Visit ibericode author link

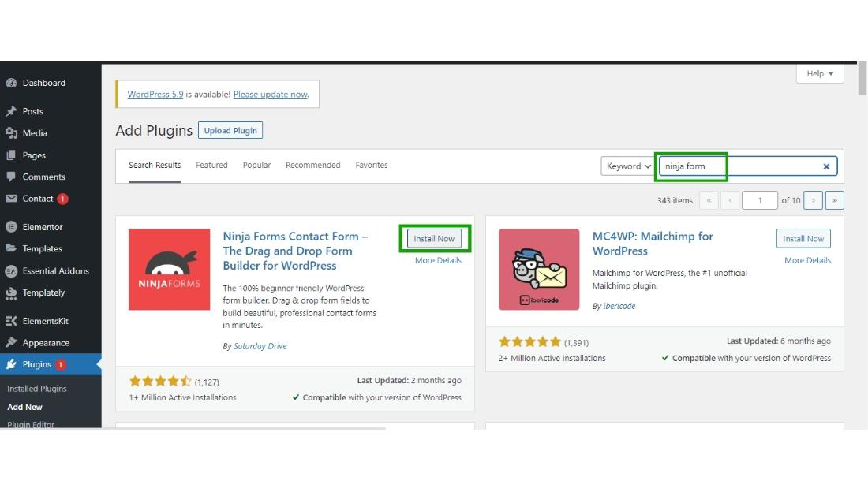coord(619,306)
